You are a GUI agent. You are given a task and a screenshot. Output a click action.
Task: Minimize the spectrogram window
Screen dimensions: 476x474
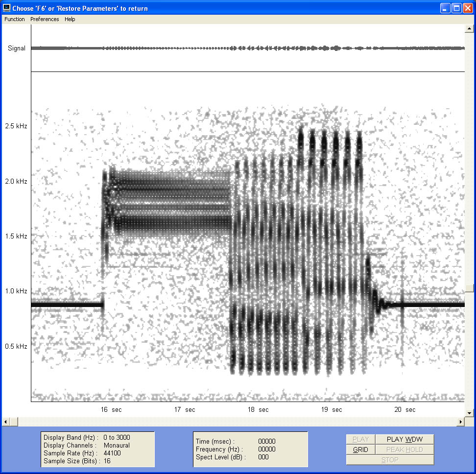(x=445, y=8)
